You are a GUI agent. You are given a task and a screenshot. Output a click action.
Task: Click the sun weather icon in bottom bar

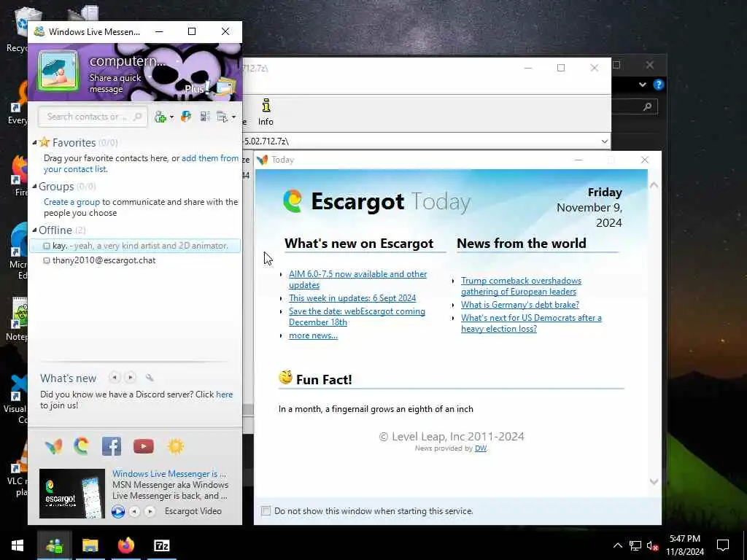click(x=175, y=446)
